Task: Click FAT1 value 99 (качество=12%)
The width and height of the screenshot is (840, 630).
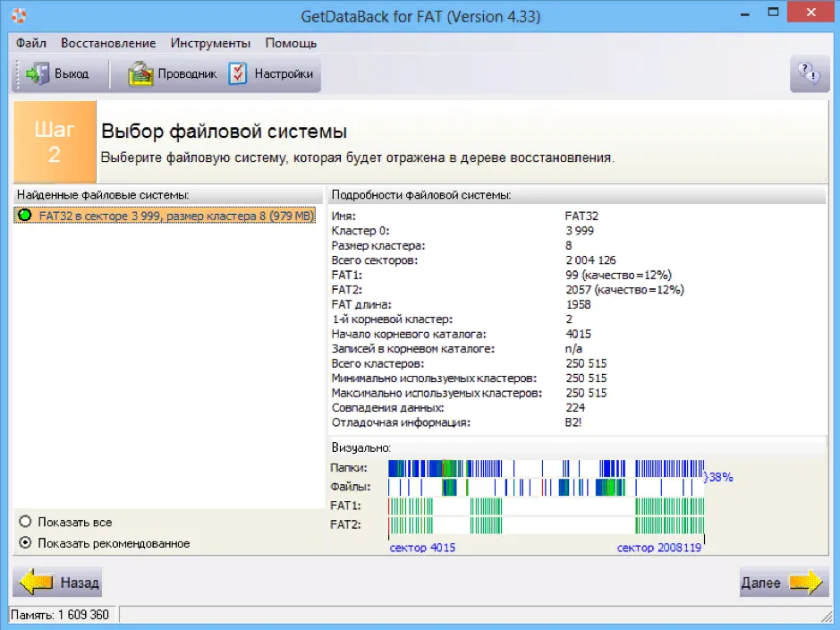Action: [x=618, y=275]
